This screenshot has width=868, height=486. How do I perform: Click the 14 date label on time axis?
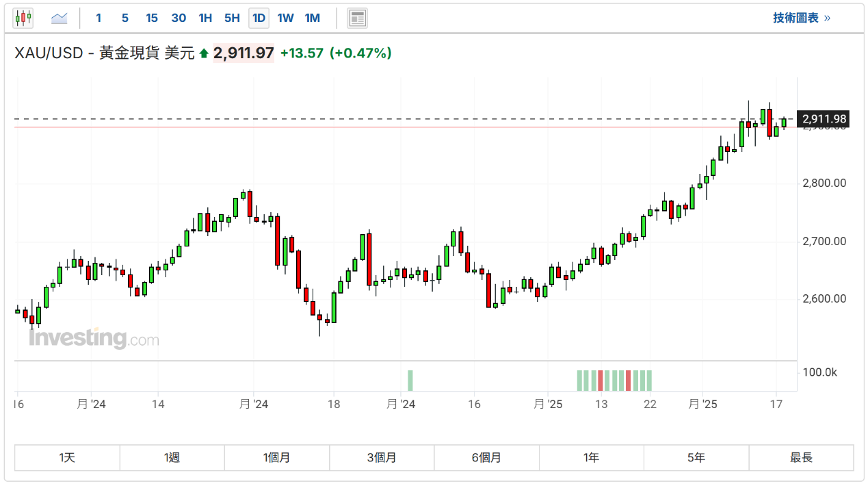point(158,404)
